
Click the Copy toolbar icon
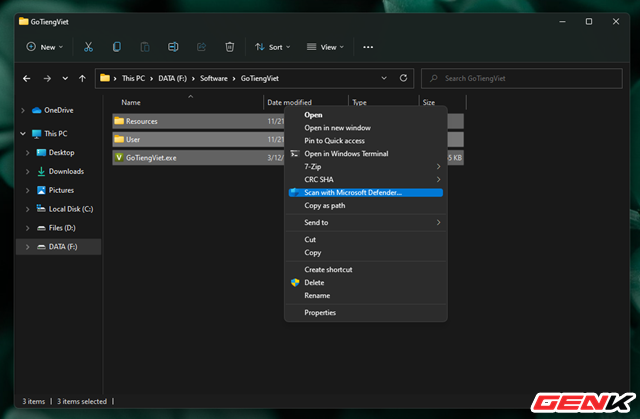117,47
